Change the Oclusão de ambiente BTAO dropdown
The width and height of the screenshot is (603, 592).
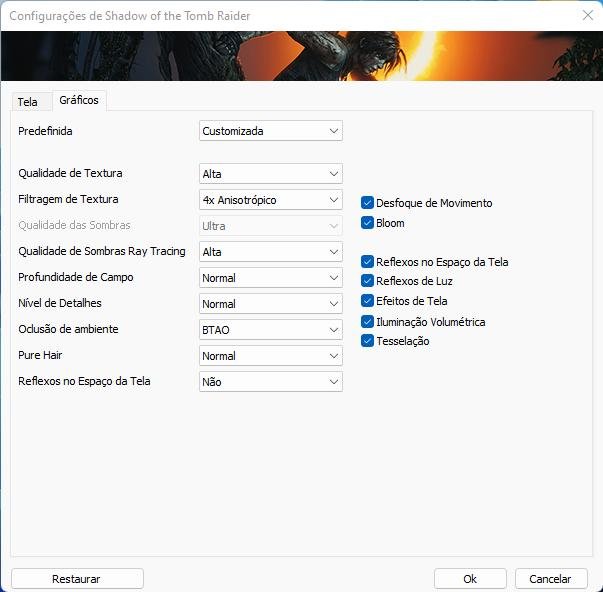click(270, 330)
